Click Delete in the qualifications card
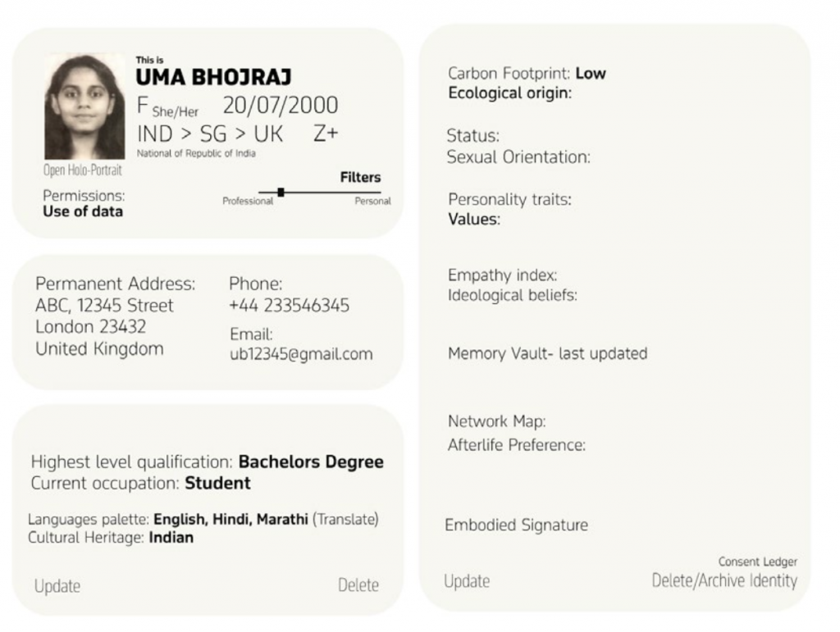Image resolution: width=840 pixels, height=632 pixels. (x=358, y=585)
